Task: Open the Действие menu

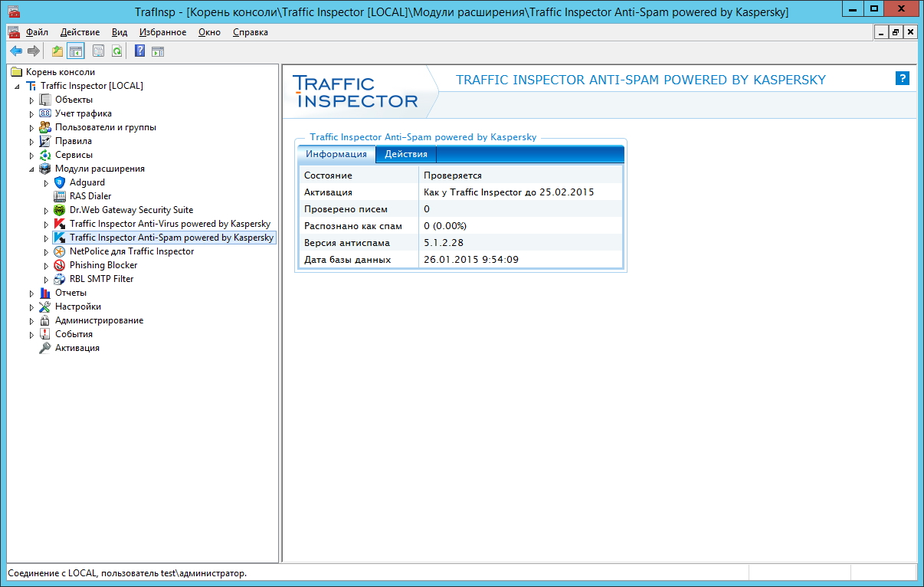Action: [80, 32]
